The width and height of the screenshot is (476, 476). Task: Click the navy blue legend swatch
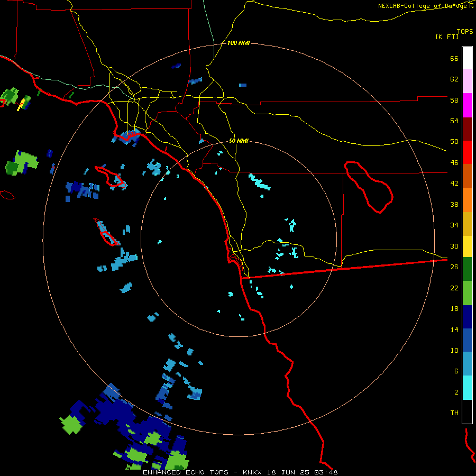(x=467, y=317)
